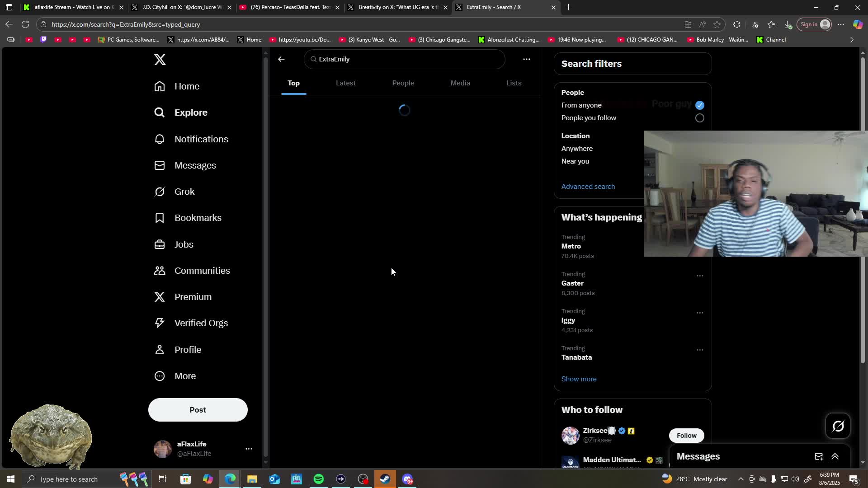The width and height of the screenshot is (868, 488).
Task: Click the page vertical scrollbar
Action: click(863, 211)
